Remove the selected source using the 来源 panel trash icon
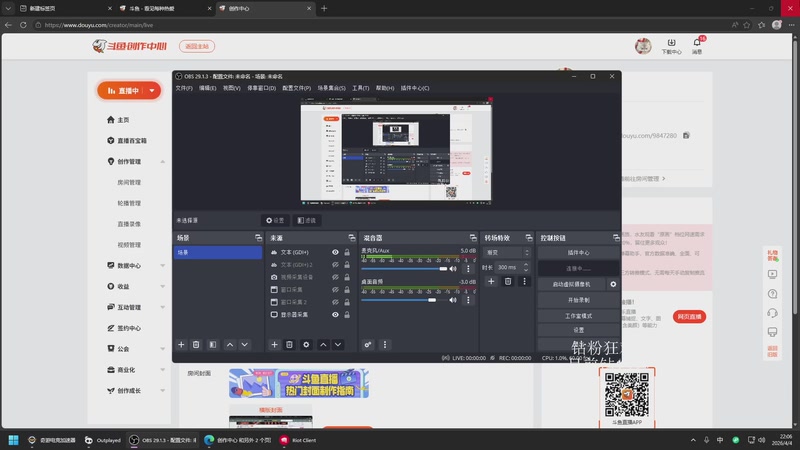The height and width of the screenshot is (450, 800). pyautogui.click(x=289, y=345)
